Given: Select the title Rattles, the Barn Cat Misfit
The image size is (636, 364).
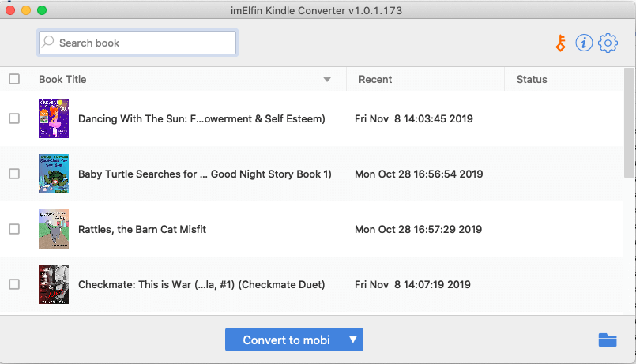Looking at the screenshot, I should click(142, 230).
